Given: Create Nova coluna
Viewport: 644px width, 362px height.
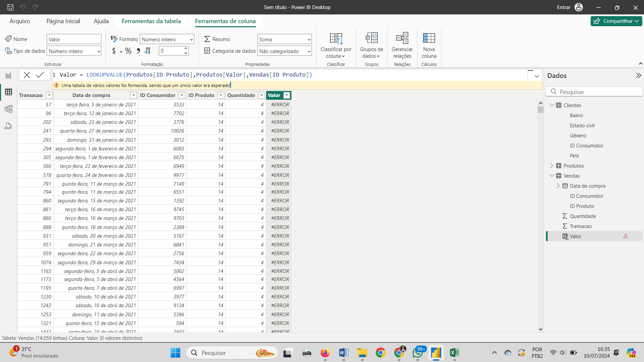Looking at the screenshot, I should (x=429, y=46).
